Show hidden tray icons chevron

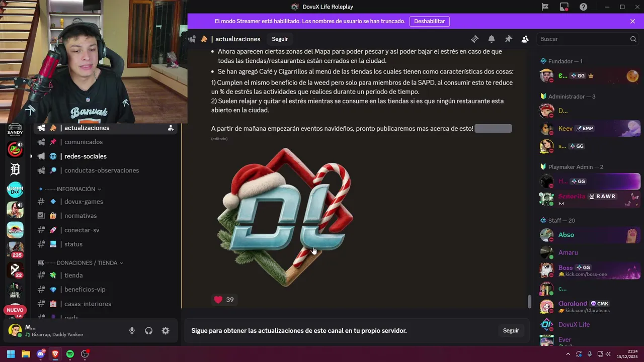point(568,354)
